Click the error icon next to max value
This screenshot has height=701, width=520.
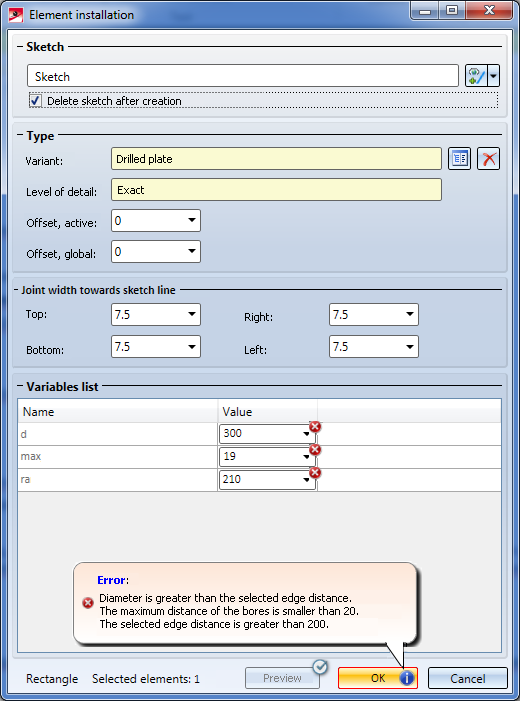coord(315,449)
